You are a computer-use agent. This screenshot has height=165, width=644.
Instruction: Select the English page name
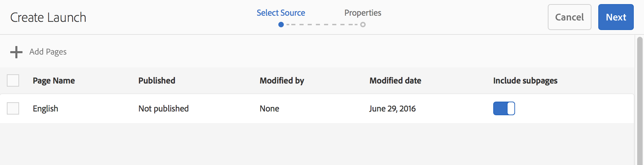45,109
